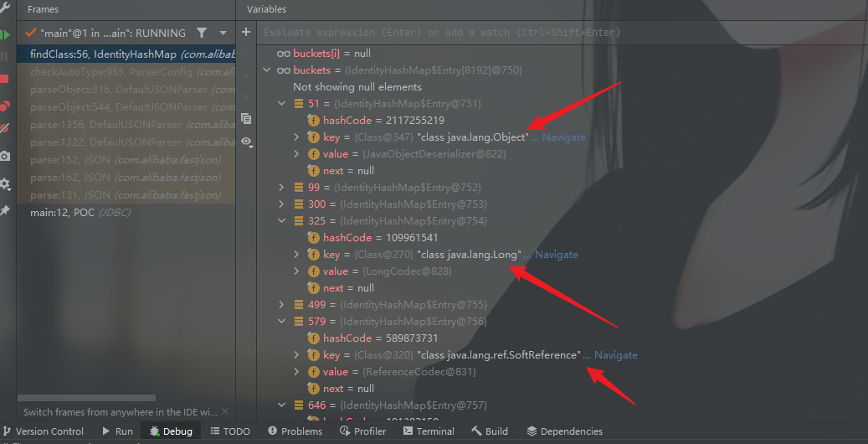Expand value LongCodec@828 node
The image size is (868, 444).
click(x=296, y=271)
